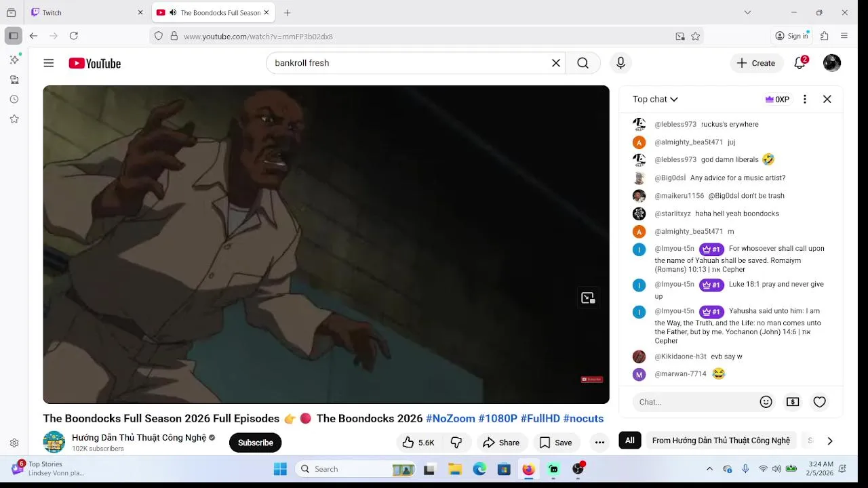Open the Windows Start menu
The height and width of the screenshot is (488, 868).
[x=280, y=469]
